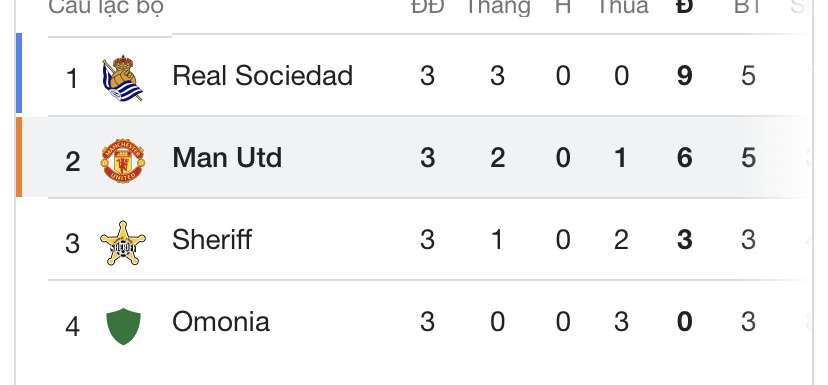Click the orange Man Utd position marker

(19, 157)
